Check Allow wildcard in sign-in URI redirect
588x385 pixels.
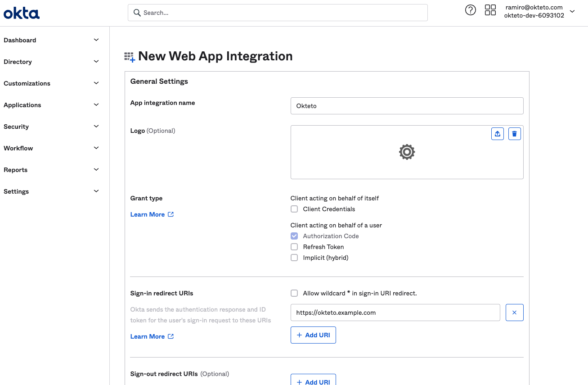coord(294,293)
